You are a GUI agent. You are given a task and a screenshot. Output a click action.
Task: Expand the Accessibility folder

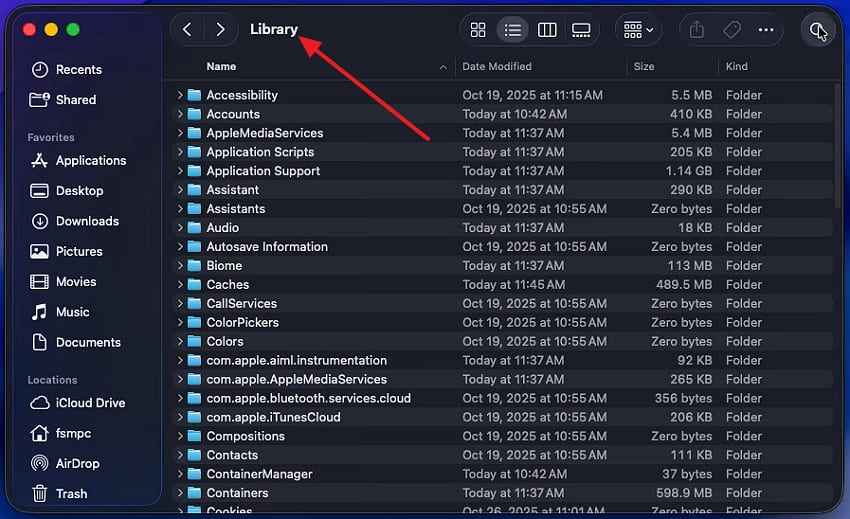[x=179, y=95]
